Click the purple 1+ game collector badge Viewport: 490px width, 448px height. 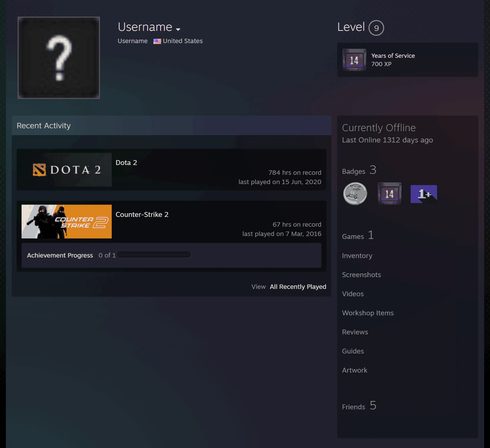[x=424, y=194]
